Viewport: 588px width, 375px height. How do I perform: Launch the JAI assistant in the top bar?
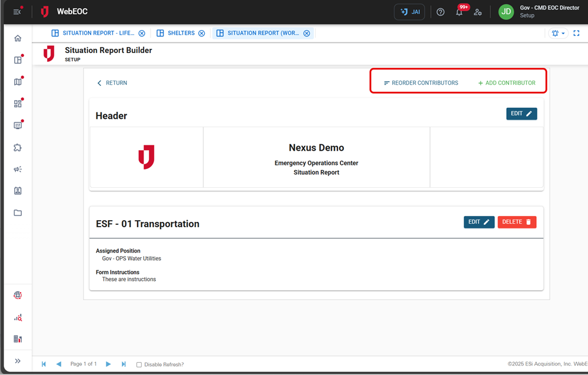pos(409,11)
